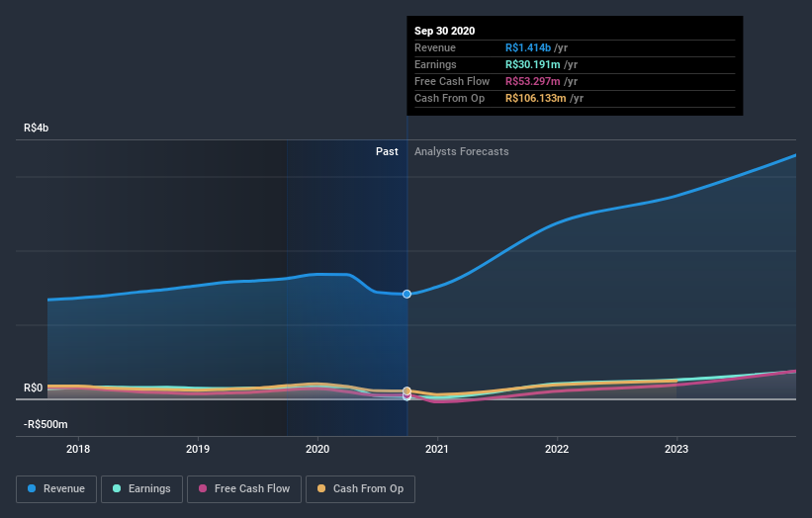Toggle the Earnings legend button
812x518 pixels.
(141, 489)
